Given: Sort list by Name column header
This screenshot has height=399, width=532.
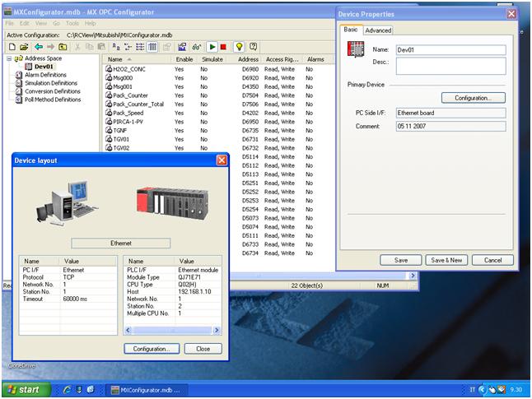Looking at the screenshot, I should (138, 59).
